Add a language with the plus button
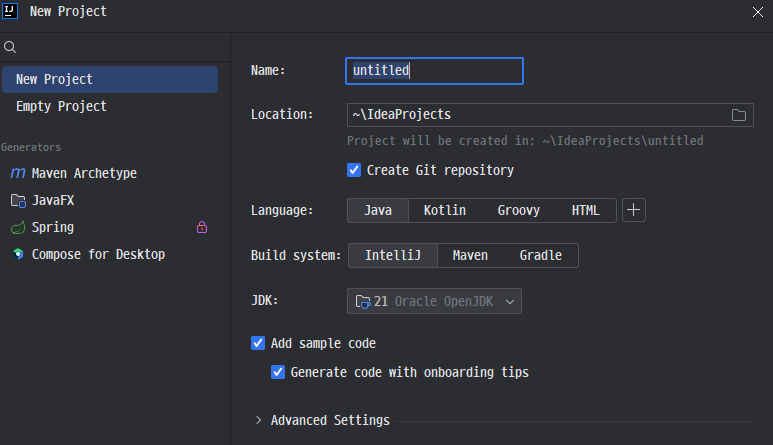 (633, 210)
